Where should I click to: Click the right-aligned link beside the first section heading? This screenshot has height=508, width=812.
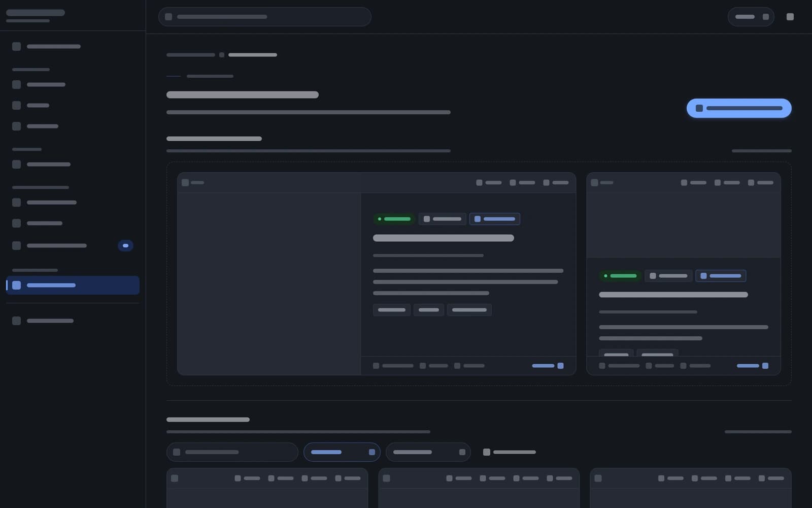point(761,151)
